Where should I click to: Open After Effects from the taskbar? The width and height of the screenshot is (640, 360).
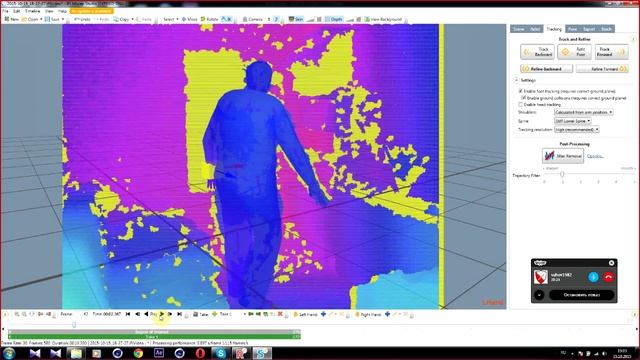(x=159, y=353)
